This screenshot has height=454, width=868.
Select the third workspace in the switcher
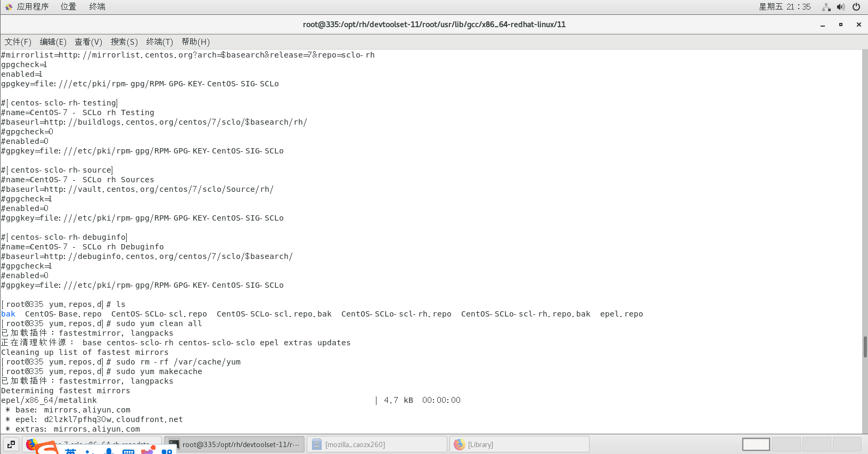coord(817,444)
